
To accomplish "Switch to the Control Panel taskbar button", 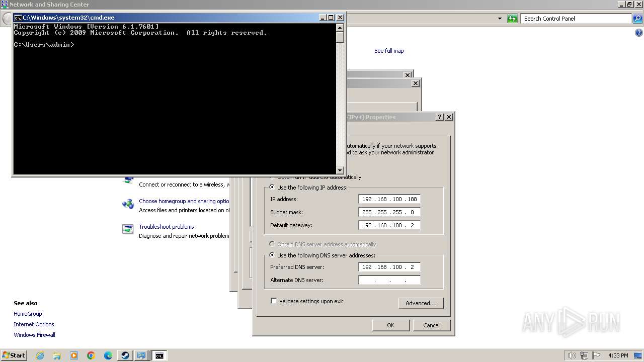I will click(x=141, y=355).
